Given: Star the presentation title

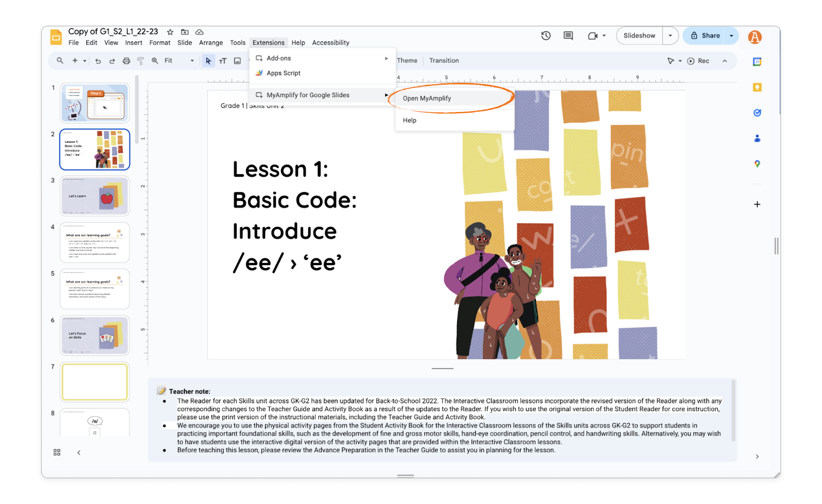Looking at the screenshot, I should 170,32.
